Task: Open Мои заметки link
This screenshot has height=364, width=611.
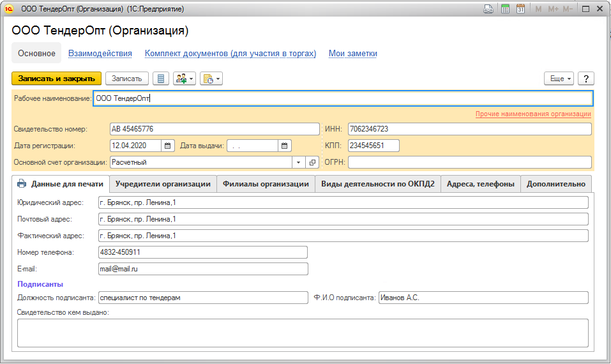Action: [x=352, y=54]
